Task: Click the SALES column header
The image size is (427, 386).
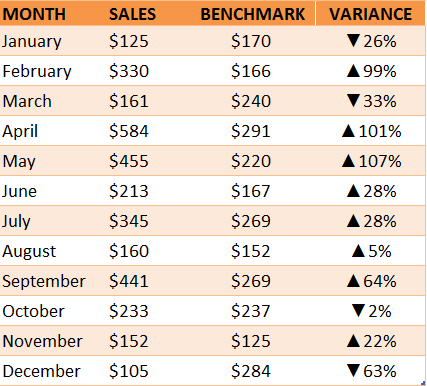Action: click(x=147, y=13)
